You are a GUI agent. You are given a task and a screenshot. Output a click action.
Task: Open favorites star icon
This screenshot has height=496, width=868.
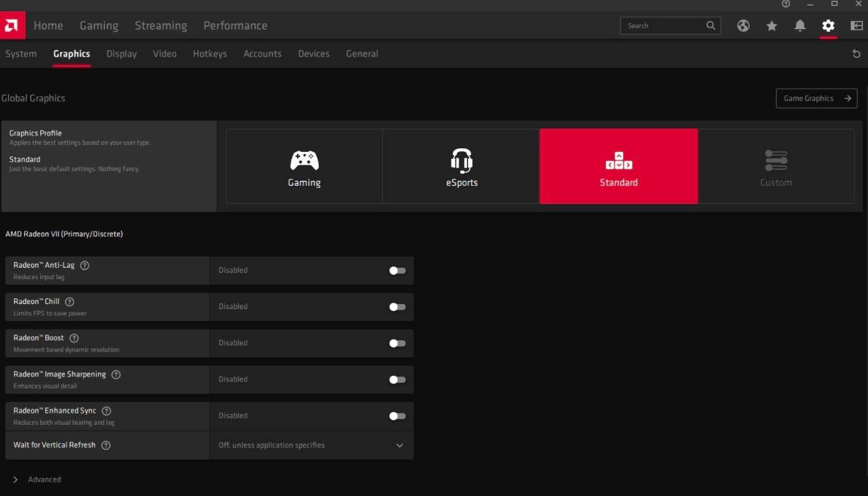pos(771,25)
